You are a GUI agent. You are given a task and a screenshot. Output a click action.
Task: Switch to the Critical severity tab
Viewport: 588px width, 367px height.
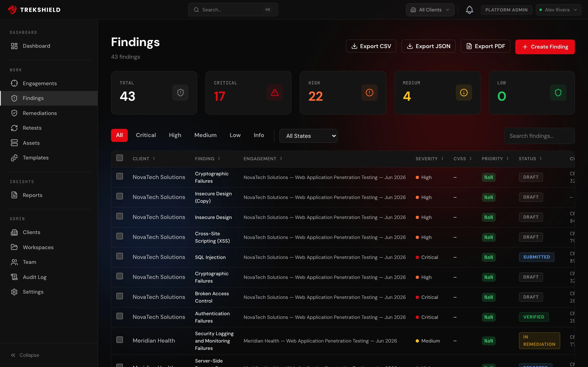pyautogui.click(x=146, y=135)
